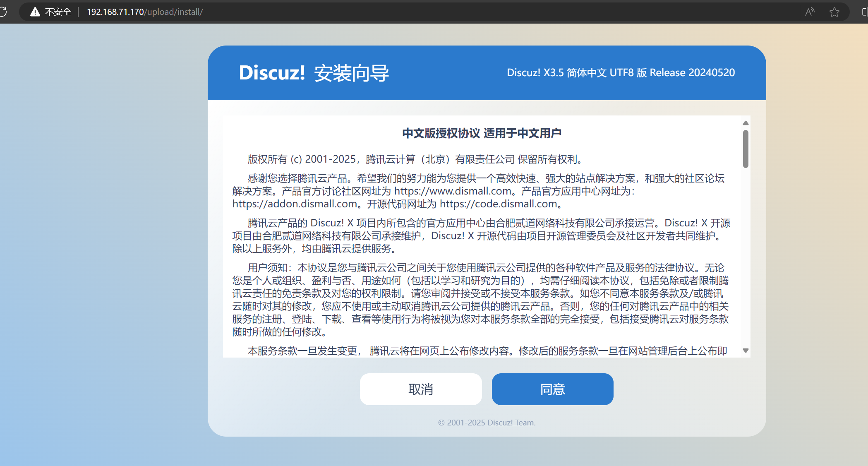
Task: Click the split screen icon at far right
Action: coord(865,12)
